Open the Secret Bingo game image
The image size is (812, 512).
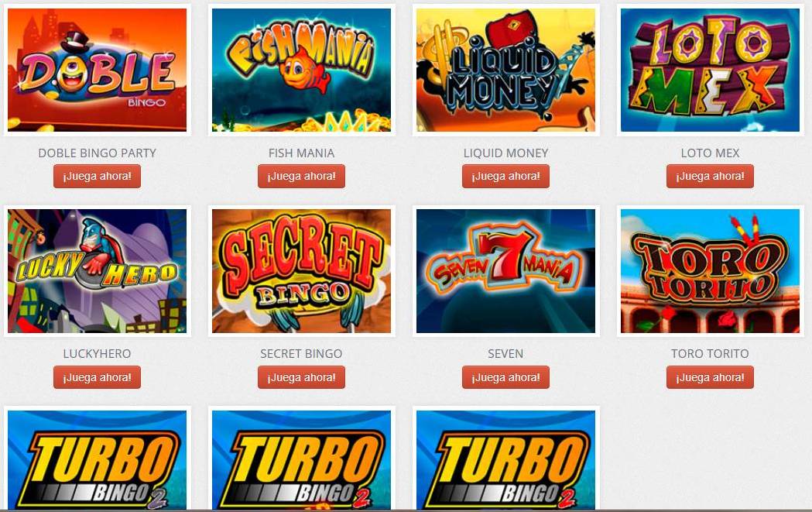pyautogui.click(x=301, y=271)
